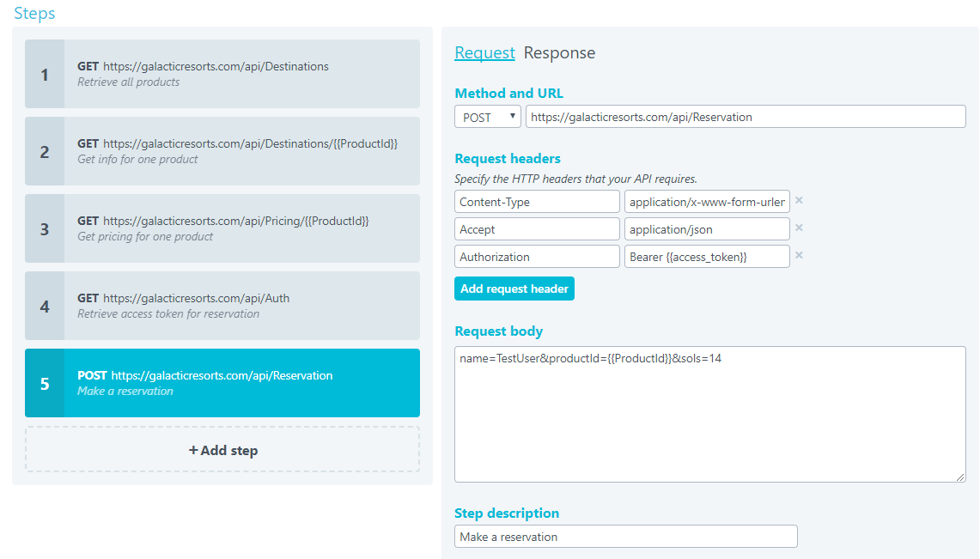Open step 2 Get info for one product
980x559 pixels.
pyautogui.click(x=222, y=151)
